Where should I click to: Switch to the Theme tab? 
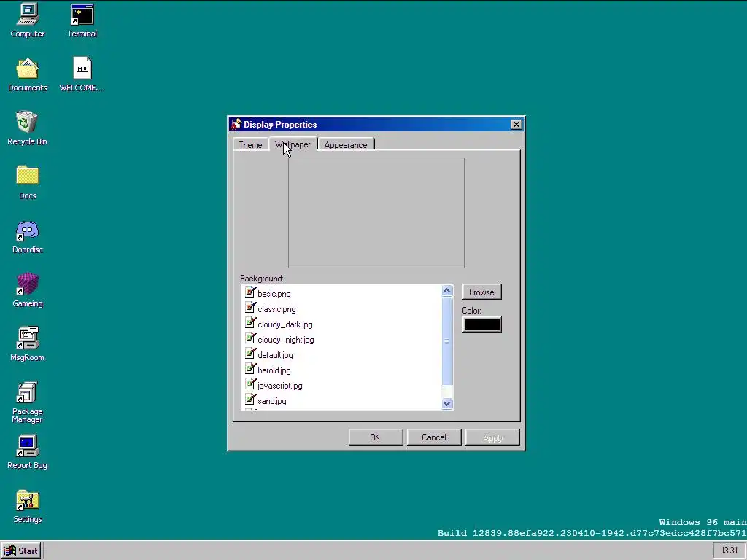(x=251, y=145)
